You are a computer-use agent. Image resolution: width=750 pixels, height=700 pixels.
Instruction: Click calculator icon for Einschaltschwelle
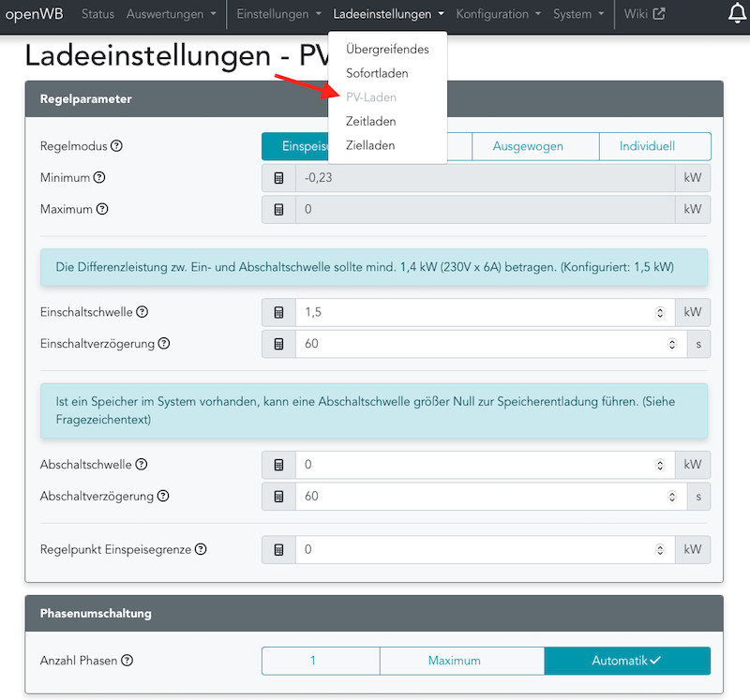pyautogui.click(x=278, y=312)
